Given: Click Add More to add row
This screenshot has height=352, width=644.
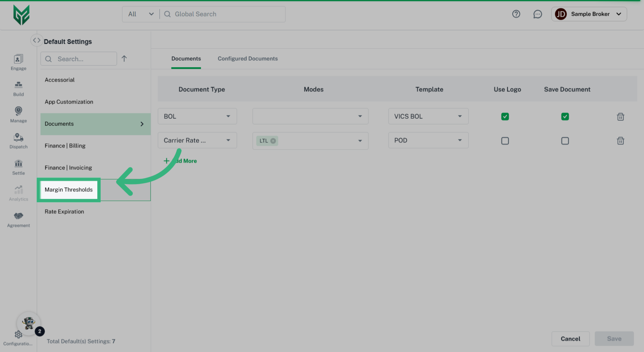Looking at the screenshot, I should coord(180,161).
